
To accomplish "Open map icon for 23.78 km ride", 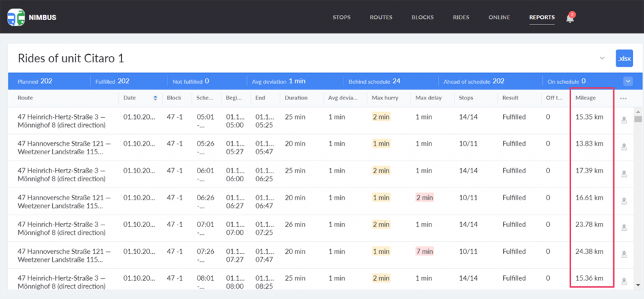I will point(624,228).
